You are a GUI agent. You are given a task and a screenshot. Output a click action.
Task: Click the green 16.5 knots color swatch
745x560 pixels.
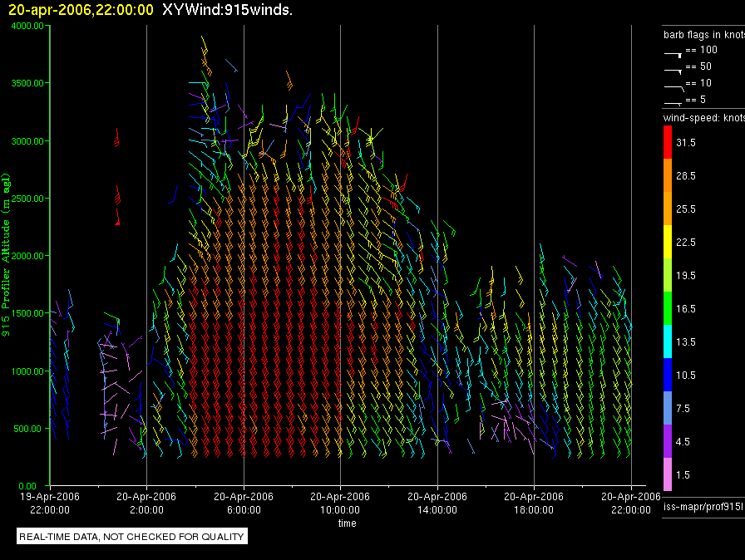[669, 308]
